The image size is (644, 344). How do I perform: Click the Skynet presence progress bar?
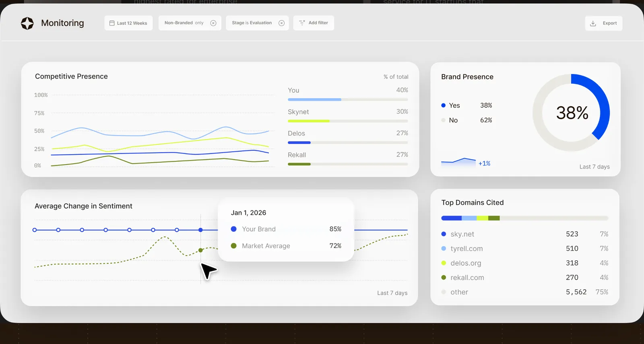tap(348, 121)
